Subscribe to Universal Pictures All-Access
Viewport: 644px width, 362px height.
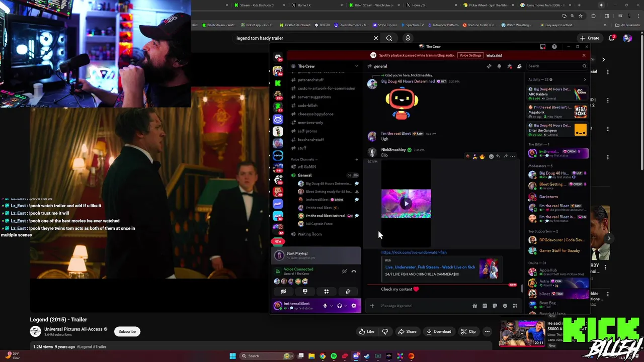pos(127,331)
